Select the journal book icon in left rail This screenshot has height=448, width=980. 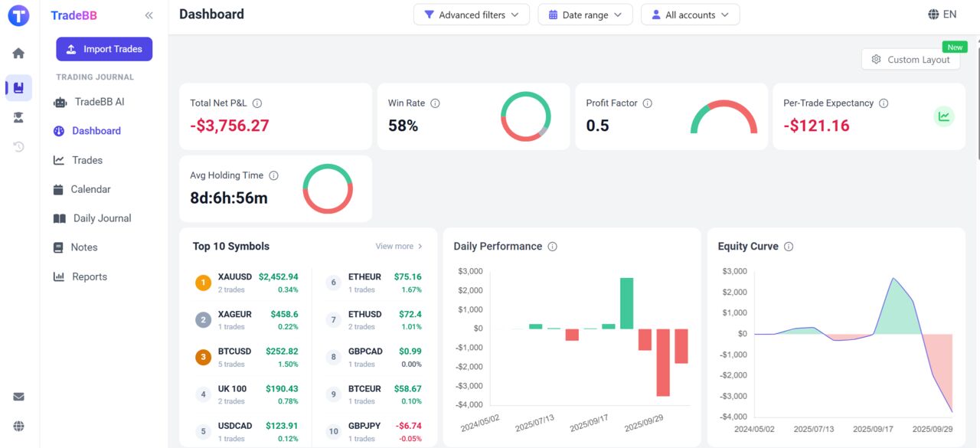pyautogui.click(x=18, y=88)
